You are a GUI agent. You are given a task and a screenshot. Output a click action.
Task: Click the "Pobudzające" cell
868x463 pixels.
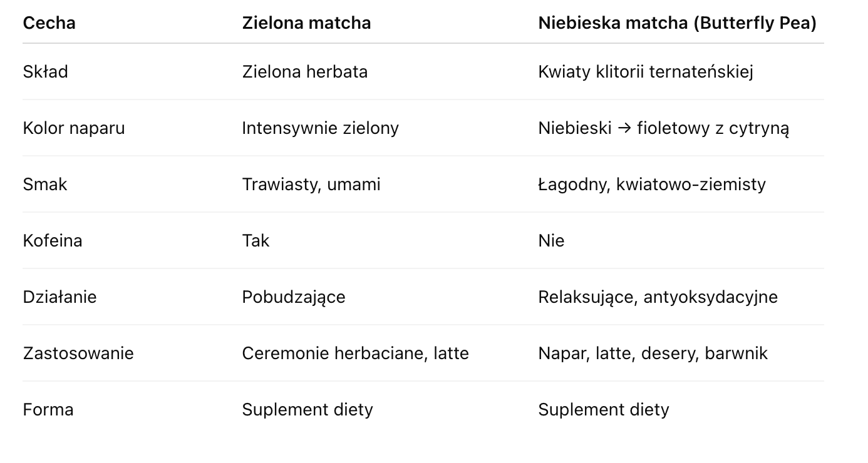click(x=293, y=297)
